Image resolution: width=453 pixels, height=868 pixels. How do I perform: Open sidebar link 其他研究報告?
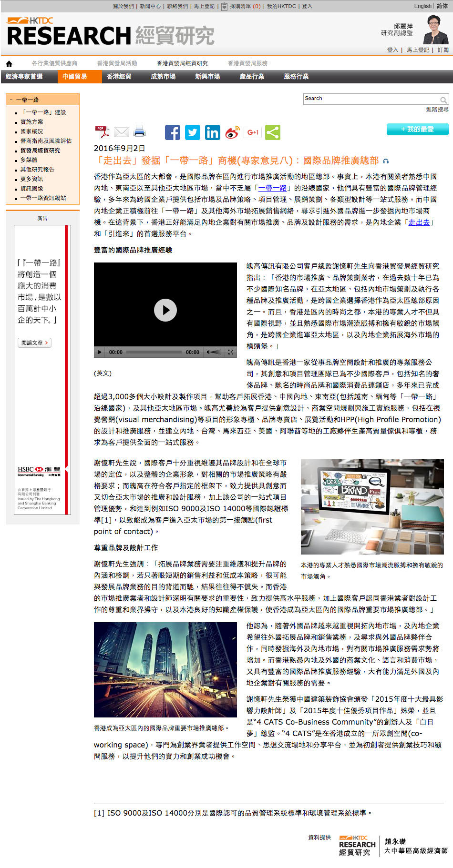(x=37, y=170)
